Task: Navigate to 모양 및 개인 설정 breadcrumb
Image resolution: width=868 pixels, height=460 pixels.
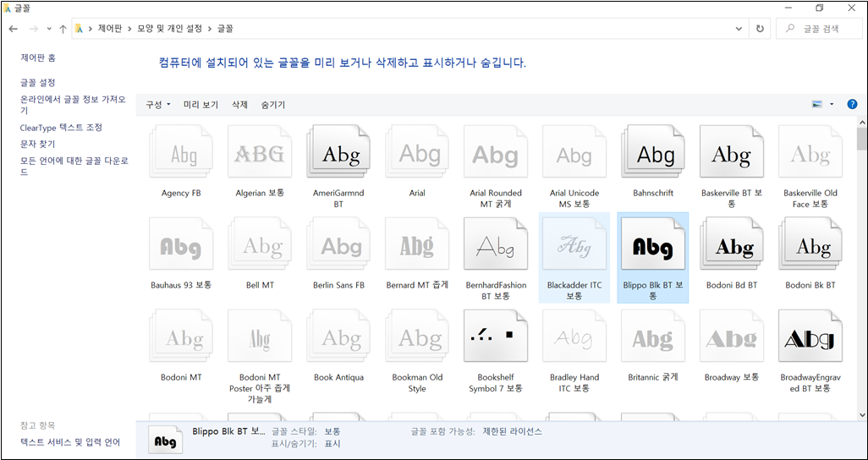Action: (x=171, y=29)
